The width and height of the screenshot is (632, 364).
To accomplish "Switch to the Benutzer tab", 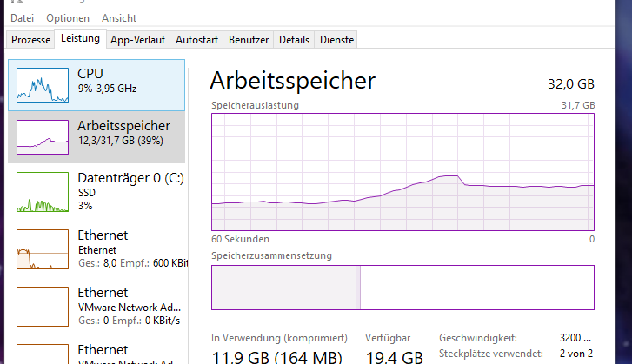I will pos(249,40).
